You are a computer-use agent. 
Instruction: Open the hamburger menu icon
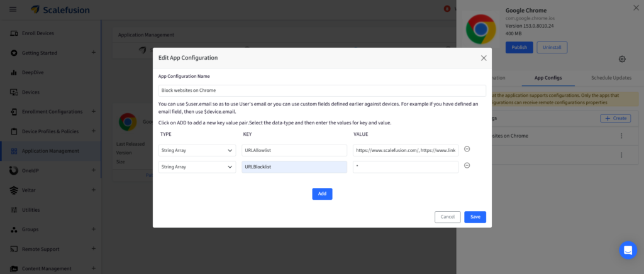point(13,9)
